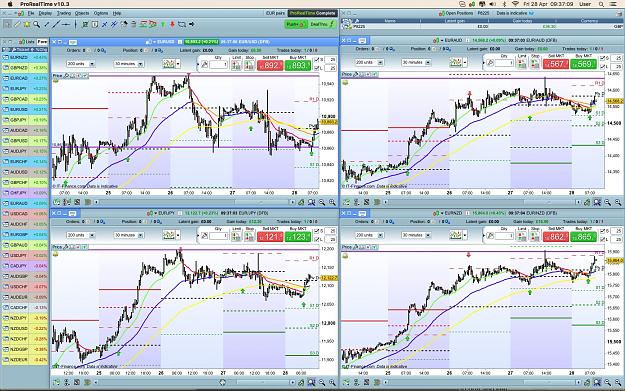Open chart style dropdown arrow in EURUSD chart

(178, 64)
